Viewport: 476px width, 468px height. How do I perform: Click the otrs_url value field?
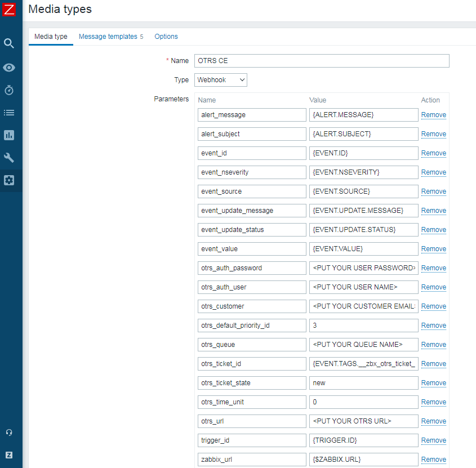pos(363,421)
